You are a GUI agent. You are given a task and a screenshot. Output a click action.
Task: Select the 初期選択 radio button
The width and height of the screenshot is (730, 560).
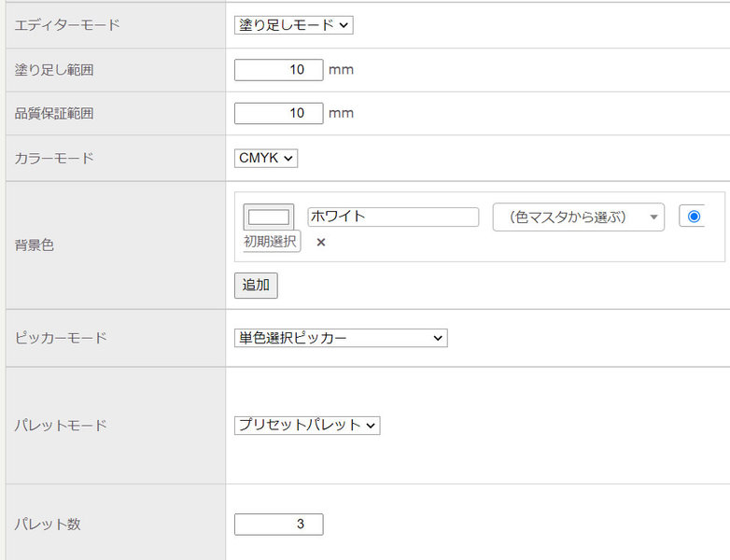tap(693, 217)
